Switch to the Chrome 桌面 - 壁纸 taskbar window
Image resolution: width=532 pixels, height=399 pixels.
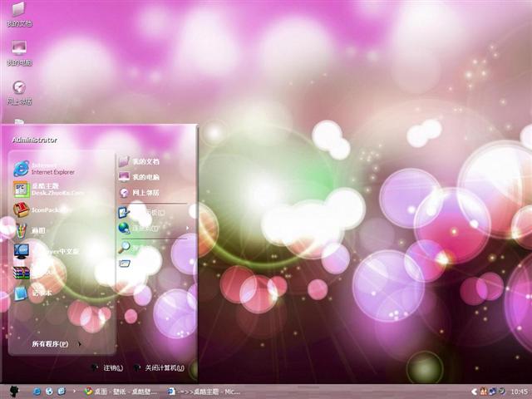[x=121, y=392]
